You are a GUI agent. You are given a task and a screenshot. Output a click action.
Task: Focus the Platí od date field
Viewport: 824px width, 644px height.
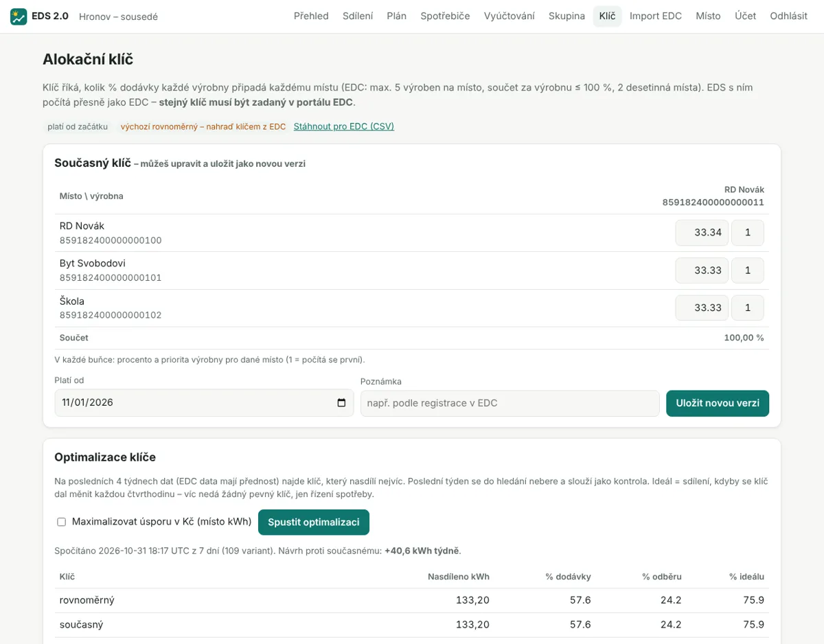pyautogui.click(x=204, y=403)
